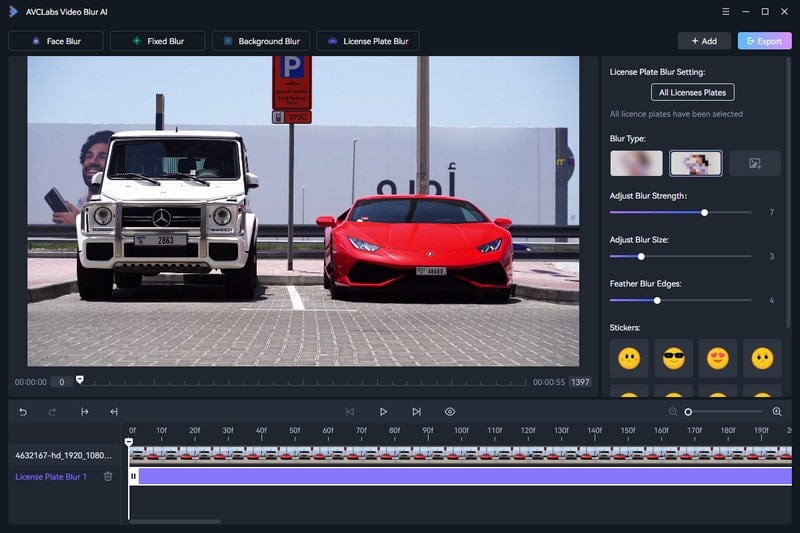Click the 150f mark on timeline ruler
This screenshot has width=800, height=533.
(628, 430)
